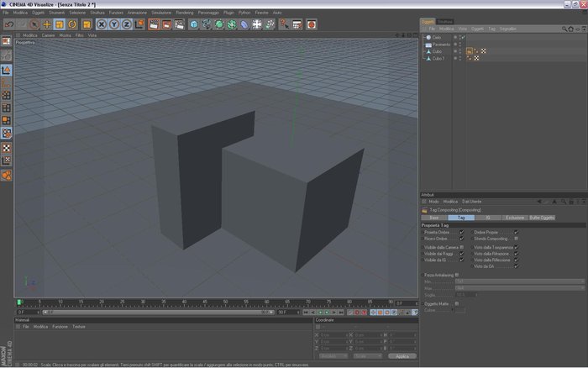Click the Render View clapperboard icon
Viewport: 588px width, 368px height.
point(154,24)
